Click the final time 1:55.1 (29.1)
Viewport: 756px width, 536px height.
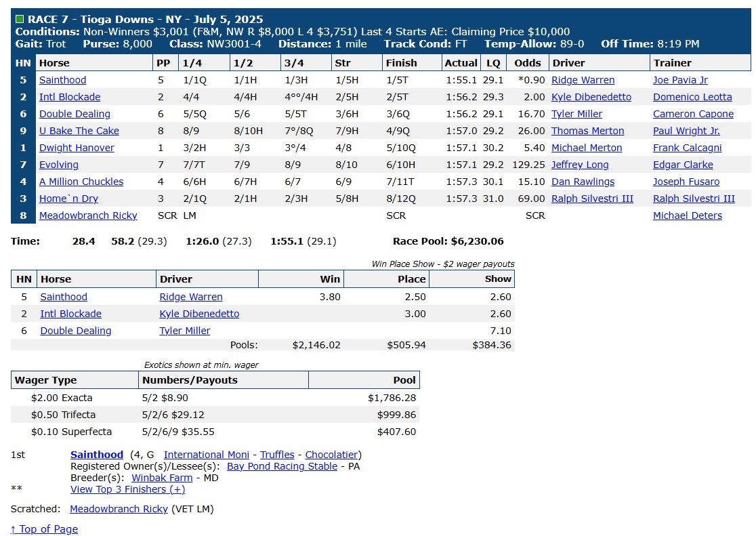(x=303, y=241)
